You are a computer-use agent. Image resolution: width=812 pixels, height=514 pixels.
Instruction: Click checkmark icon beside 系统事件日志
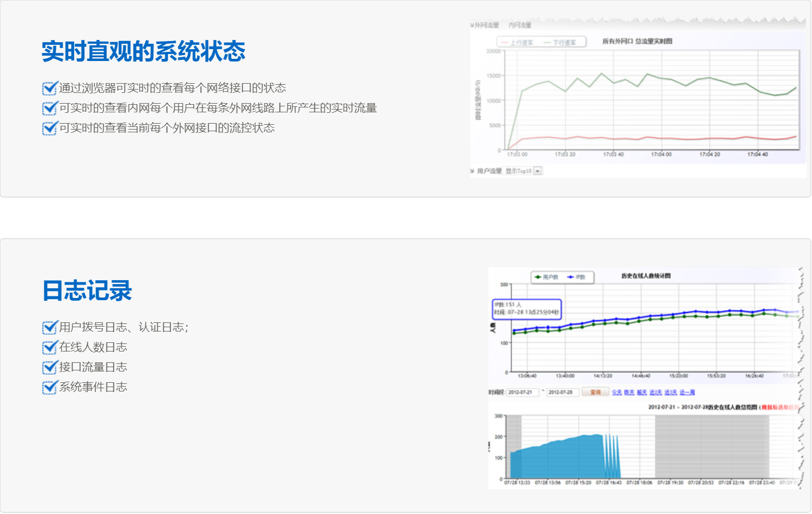coord(50,387)
